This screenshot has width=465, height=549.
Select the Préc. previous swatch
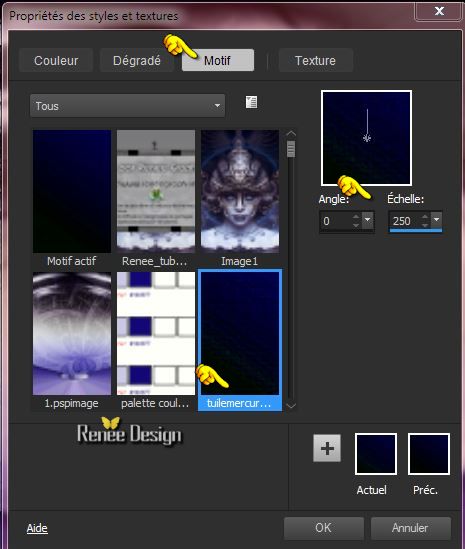pos(429,454)
